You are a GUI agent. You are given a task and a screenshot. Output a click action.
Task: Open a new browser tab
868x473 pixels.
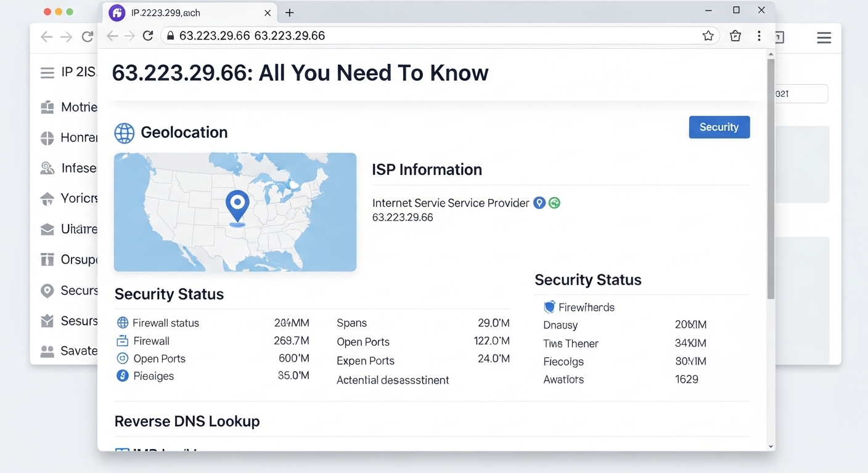tap(289, 12)
